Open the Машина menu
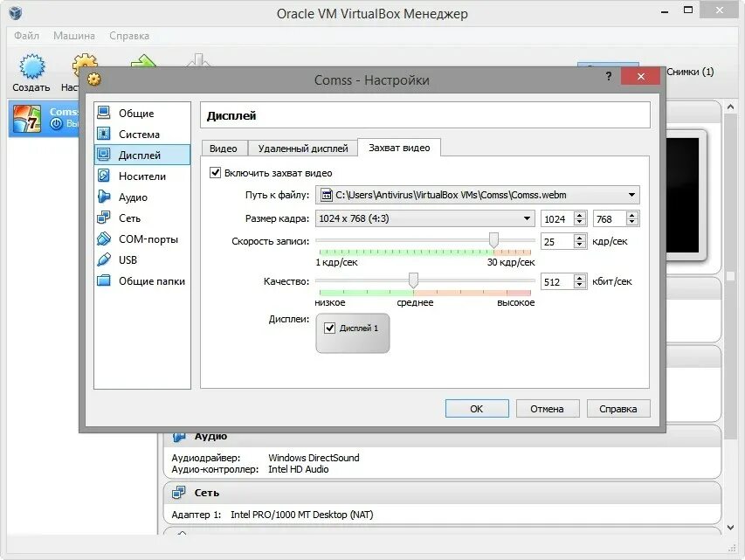This screenshot has height=560, width=745. [x=73, y=36]
